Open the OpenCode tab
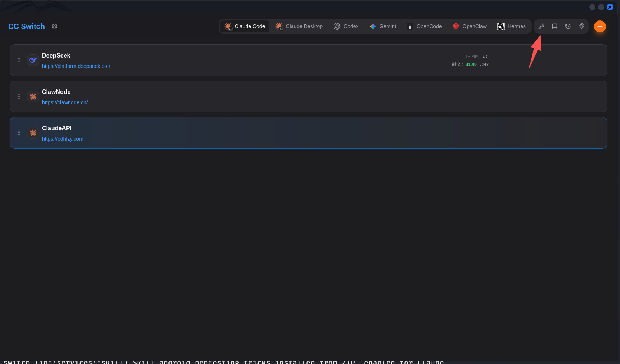 click(x=424, y=26)
